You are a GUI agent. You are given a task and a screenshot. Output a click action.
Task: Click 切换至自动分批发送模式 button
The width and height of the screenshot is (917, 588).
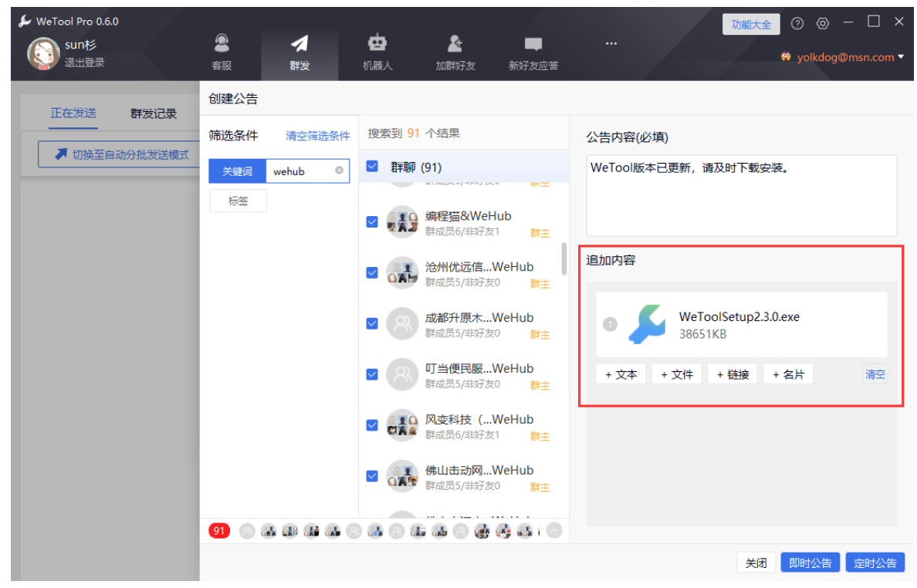[120, 154]
